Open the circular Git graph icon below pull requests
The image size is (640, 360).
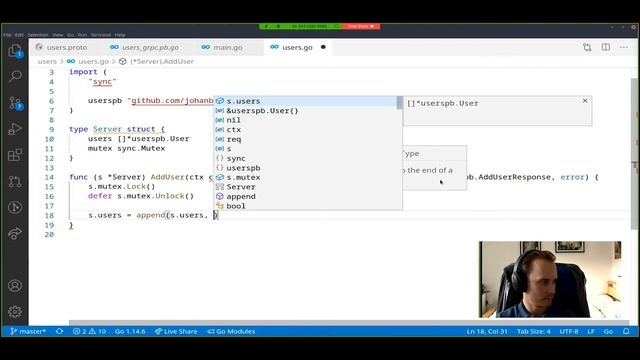click(15, 207)
